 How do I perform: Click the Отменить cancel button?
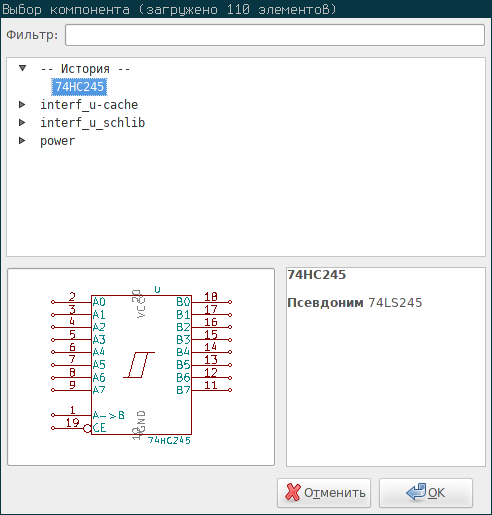coord(324,493)
